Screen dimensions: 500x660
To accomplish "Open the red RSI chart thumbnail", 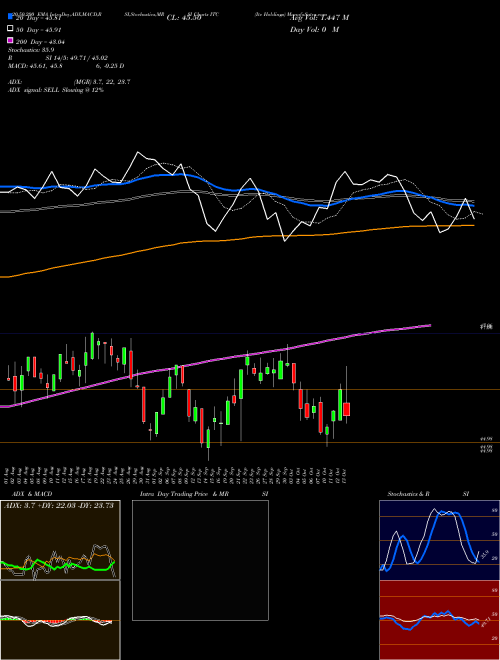I will 439,620.
